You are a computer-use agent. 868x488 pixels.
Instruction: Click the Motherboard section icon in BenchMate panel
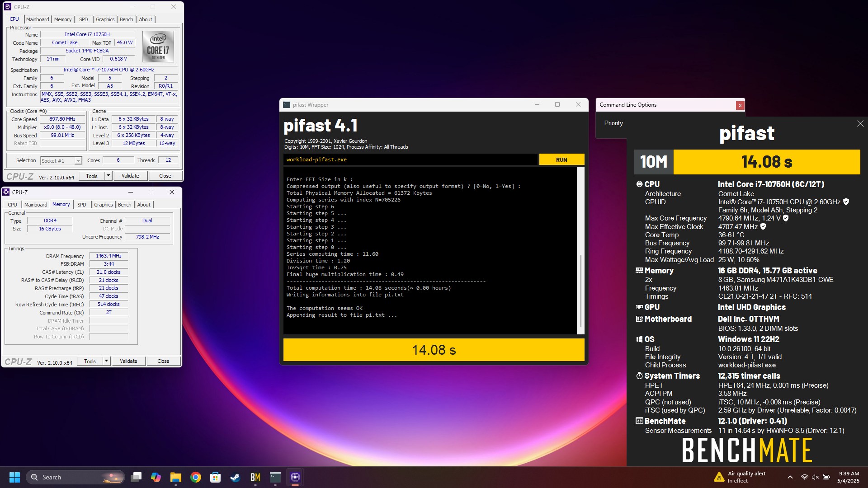click(x=639, y=319)
